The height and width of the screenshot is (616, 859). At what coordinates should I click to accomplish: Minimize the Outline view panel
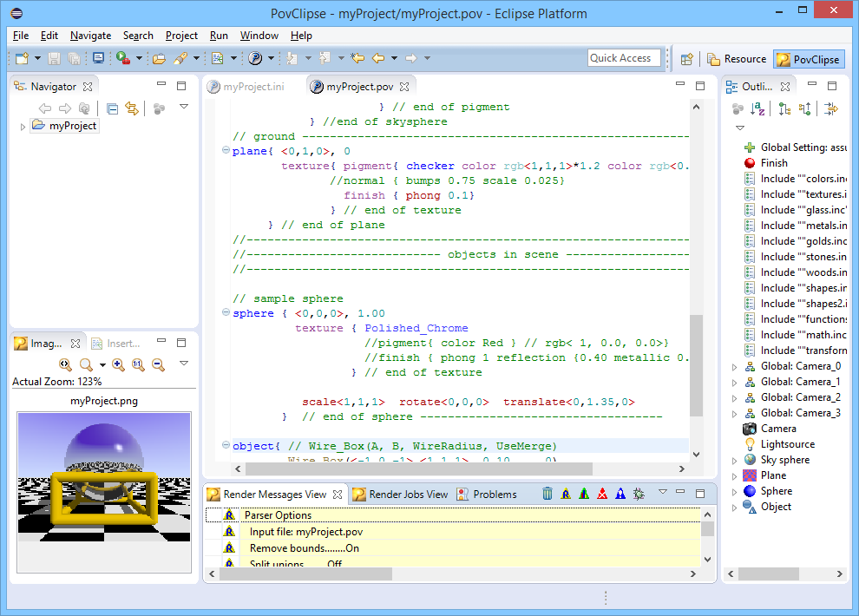click(x=812, y=84)
